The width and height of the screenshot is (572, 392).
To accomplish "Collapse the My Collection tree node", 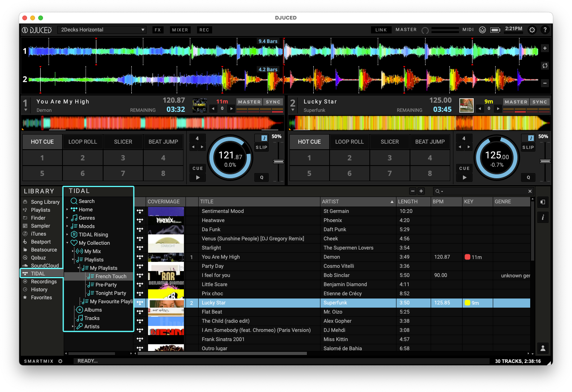I will 67,243.
